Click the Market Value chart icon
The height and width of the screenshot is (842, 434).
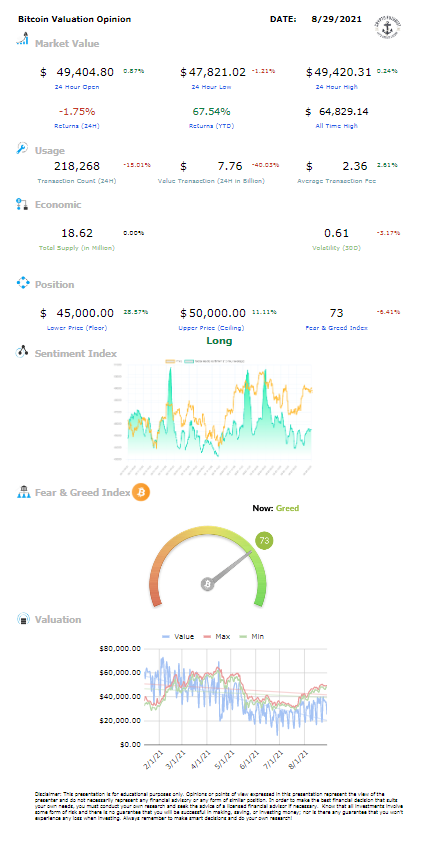click(x=22, y=39)
